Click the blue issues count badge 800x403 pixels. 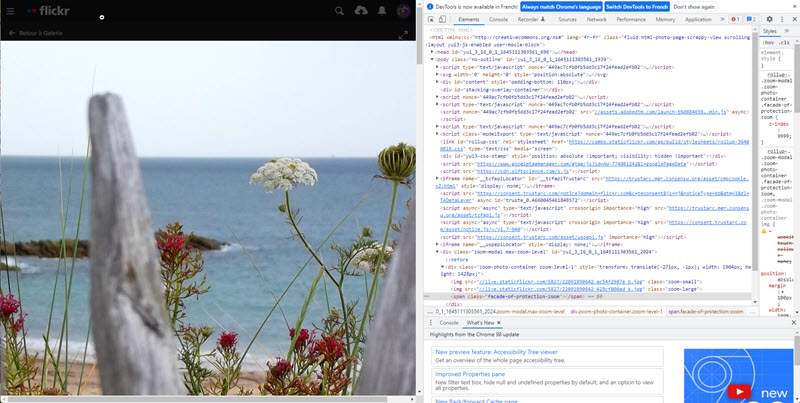pyautogui.click(x=751, y=19)
